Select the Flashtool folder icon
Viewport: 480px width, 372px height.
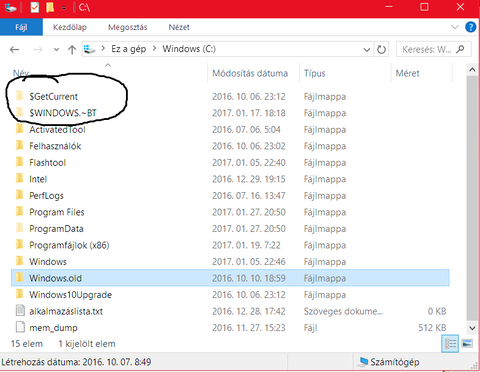(x=20, y=162)
